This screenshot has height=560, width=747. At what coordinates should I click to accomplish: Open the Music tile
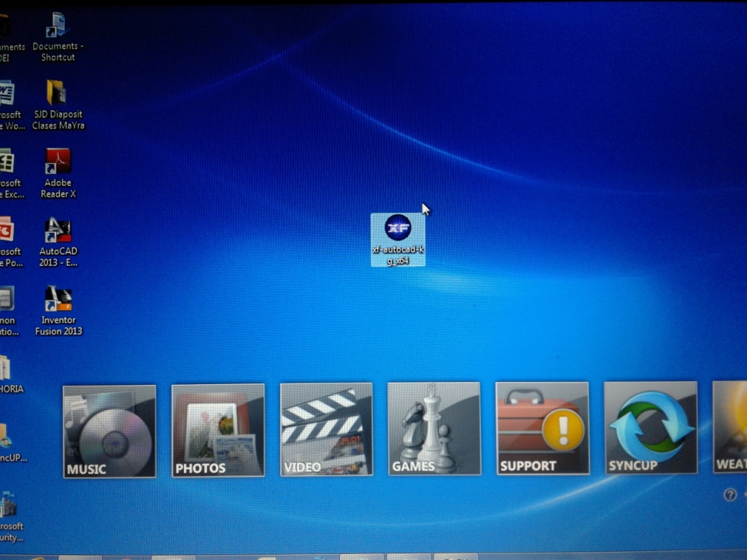pyautogui.click(x=109, y=431)
